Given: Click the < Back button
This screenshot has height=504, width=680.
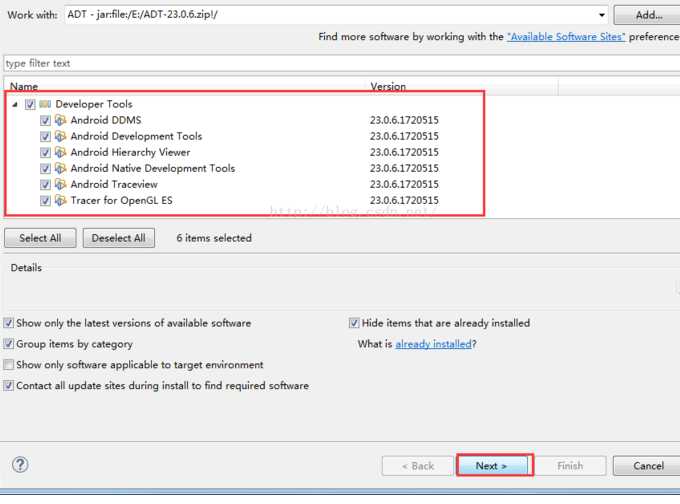Looking at the screenshot, I should pyautogui.click(x=418, y=466).
